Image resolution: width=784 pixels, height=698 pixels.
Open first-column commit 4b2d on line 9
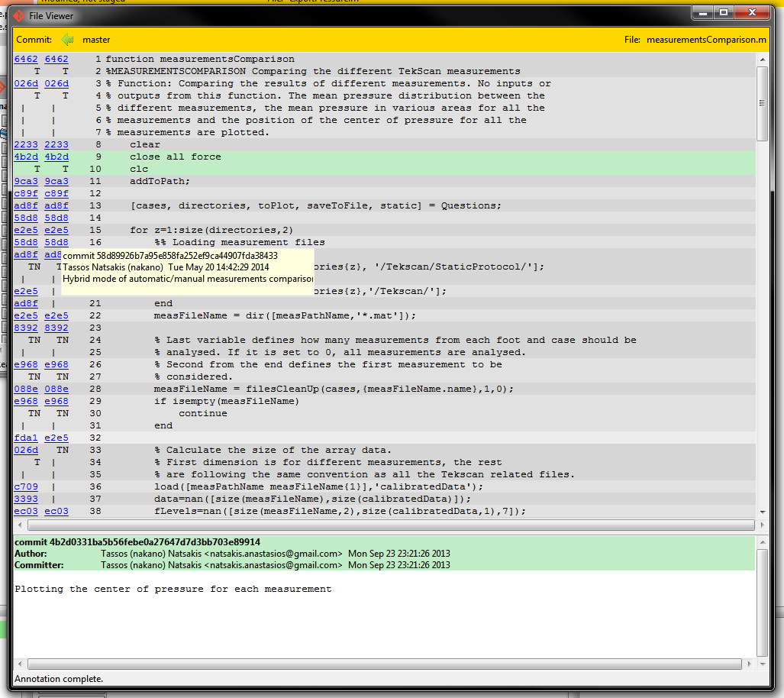[26, 157]
